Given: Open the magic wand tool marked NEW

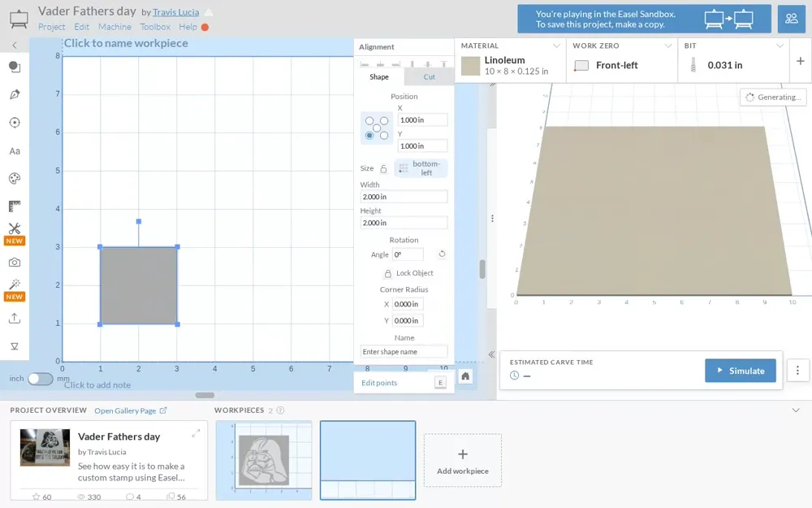Looking at the screenshot, I should (x=15, y=290).
